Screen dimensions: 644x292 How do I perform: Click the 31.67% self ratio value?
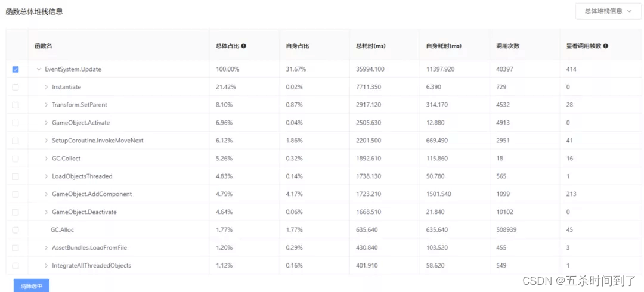[296, 69]
